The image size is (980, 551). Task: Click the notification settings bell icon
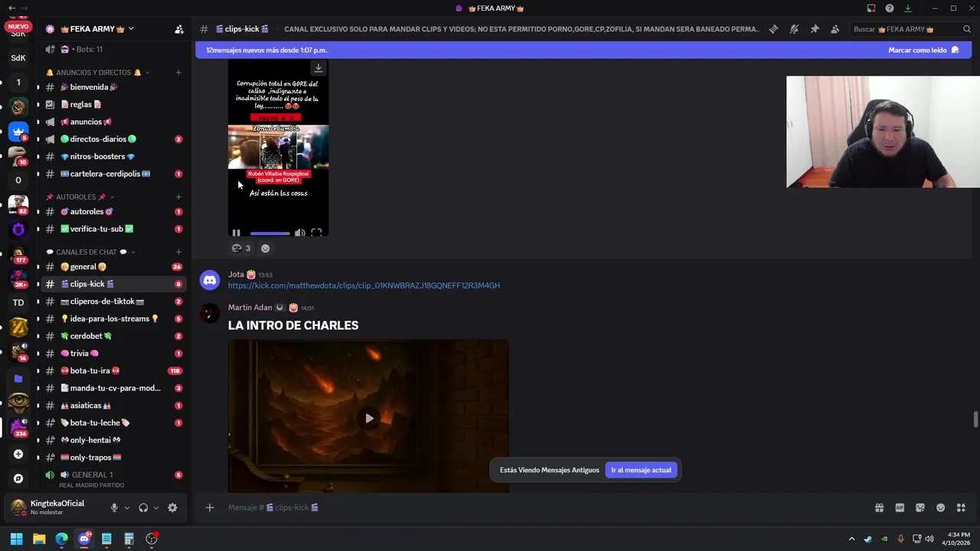pos(794,29)
